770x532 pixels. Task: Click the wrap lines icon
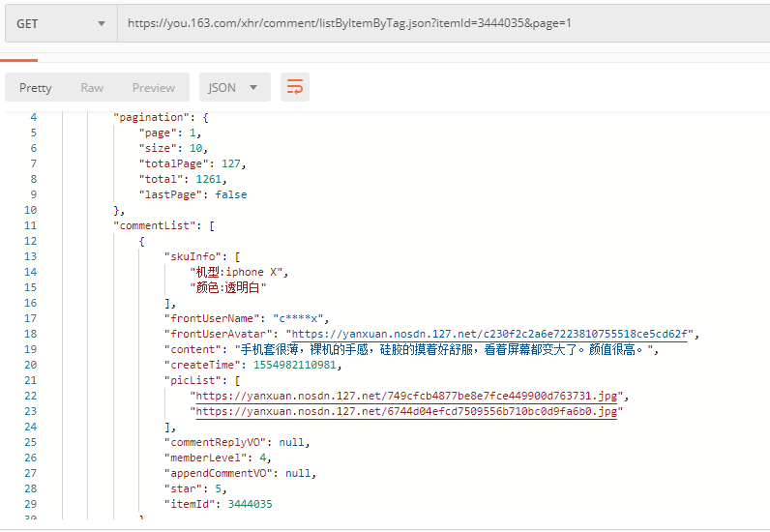295,87
